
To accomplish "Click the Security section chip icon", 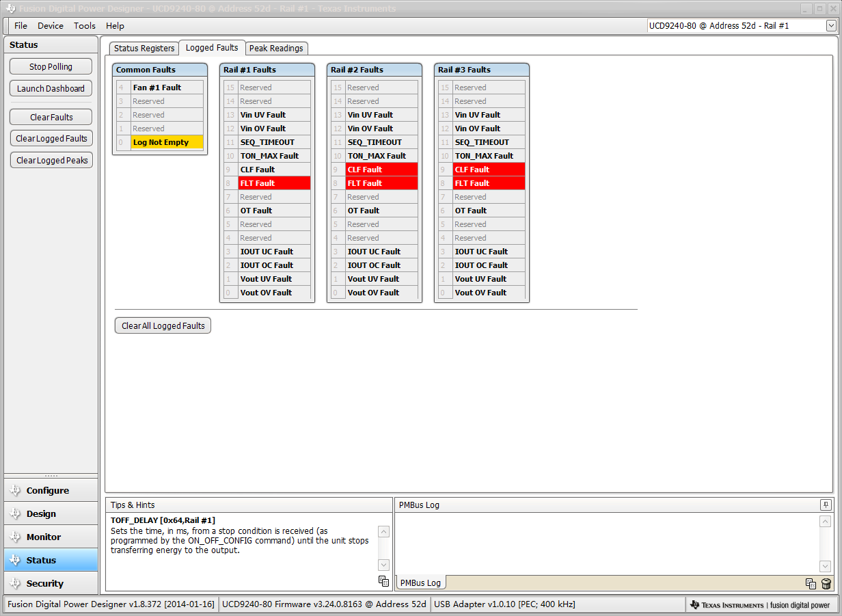I will click(x=15, y=584).
